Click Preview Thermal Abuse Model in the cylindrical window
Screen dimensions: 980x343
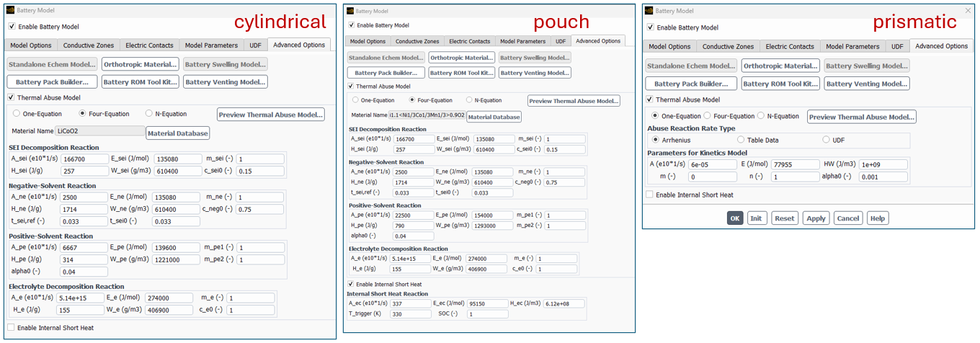271,115
